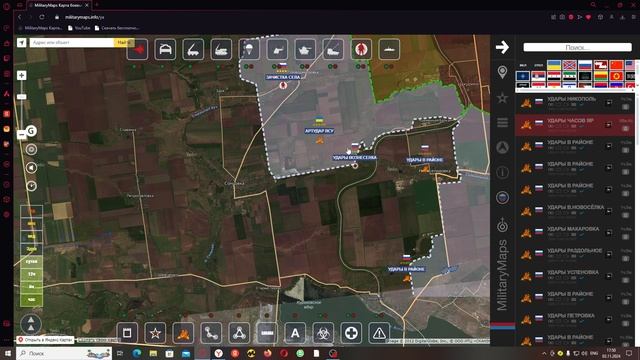Open the star panel in right sidebar
This screenshot has width=640, height=360.
click(502, 98)
